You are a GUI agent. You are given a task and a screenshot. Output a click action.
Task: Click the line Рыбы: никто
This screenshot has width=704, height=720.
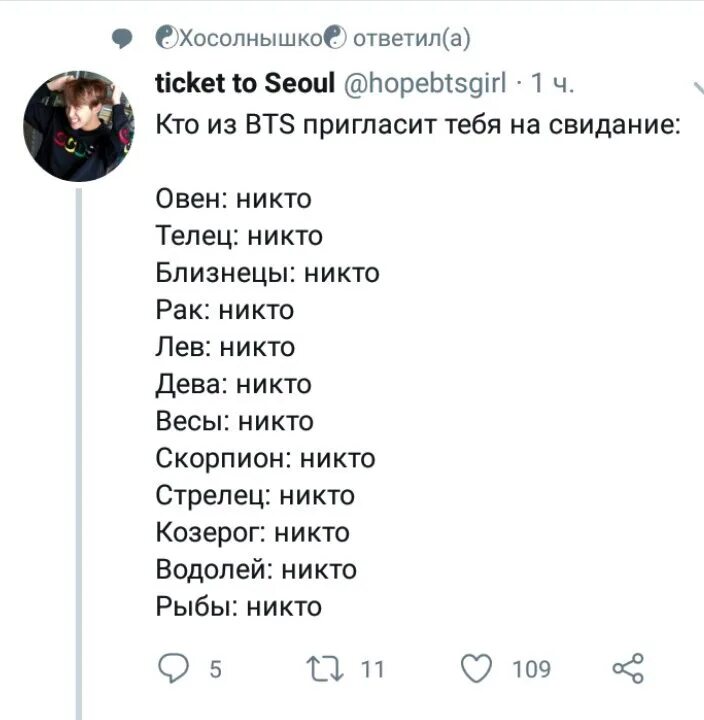click(x=238, y=606)
